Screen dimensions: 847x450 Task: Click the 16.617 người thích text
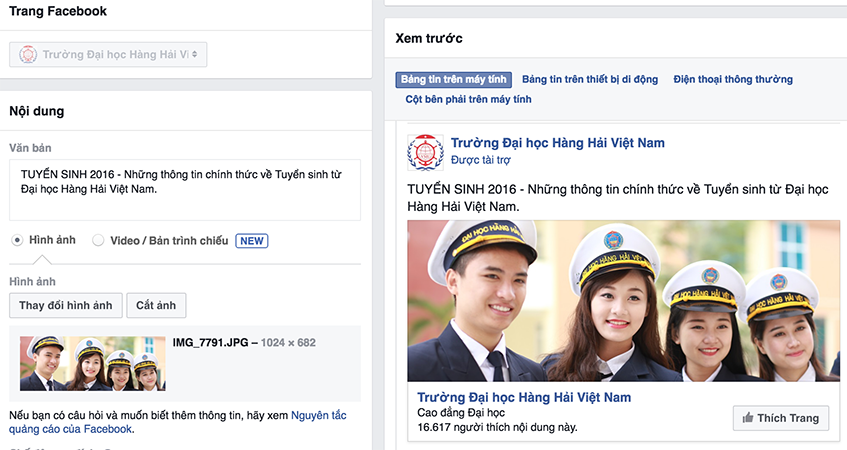[x=498, y=427]
